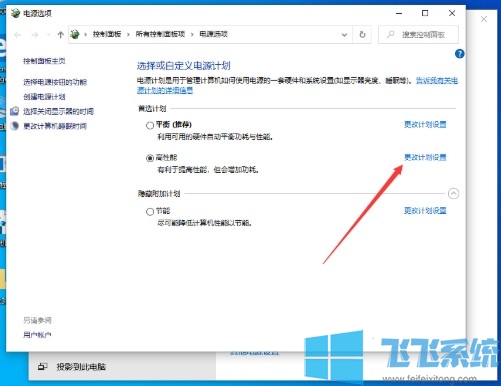Select the 高性能 power plan
Viewport: 501px width, 386px height.
150,158
